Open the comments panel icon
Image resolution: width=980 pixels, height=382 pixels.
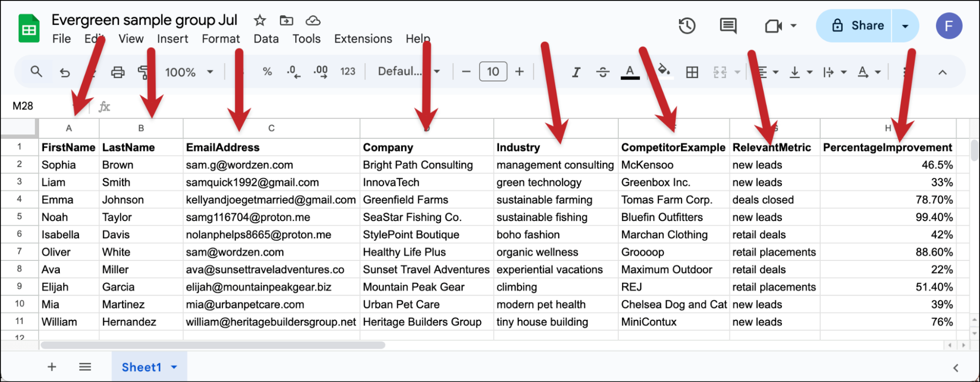click(x=728, y=25)
